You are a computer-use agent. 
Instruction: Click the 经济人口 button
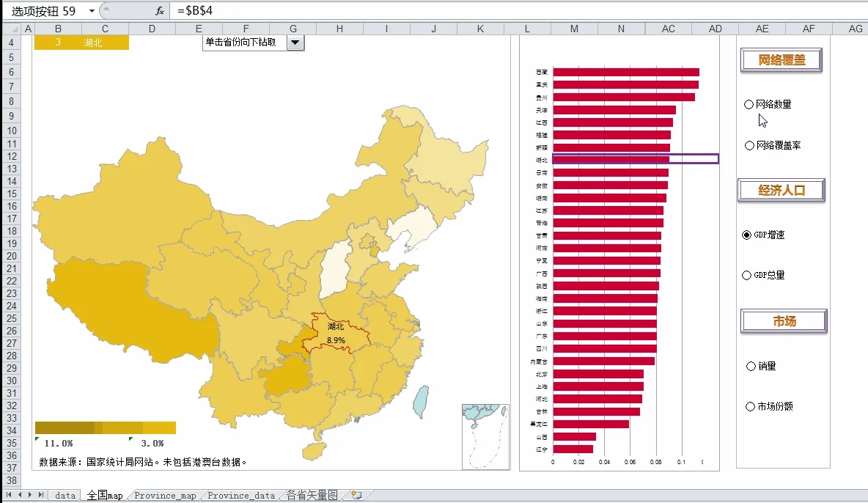[x=781, y=191]
